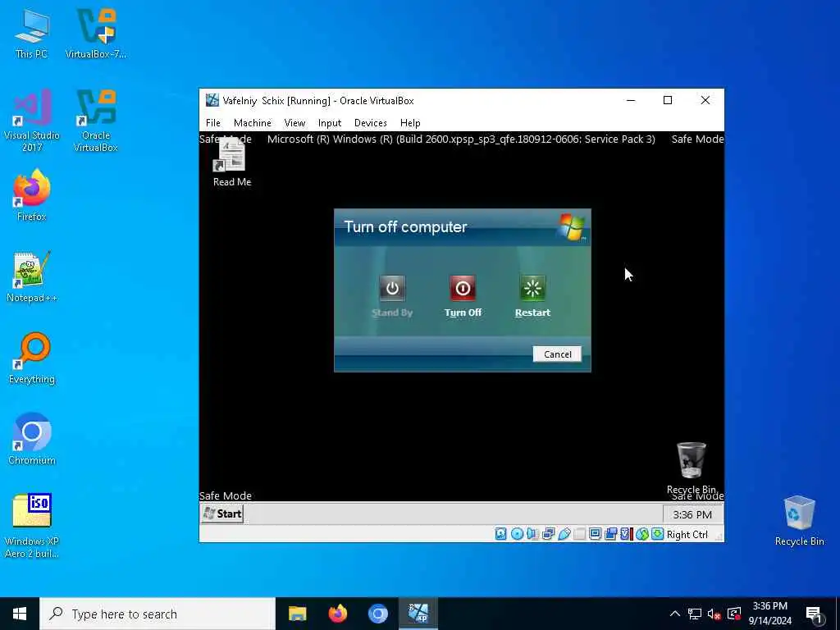Open the VirtualBox Help menu
Viewport: 840px width, 630px height.
click(410, 123)
